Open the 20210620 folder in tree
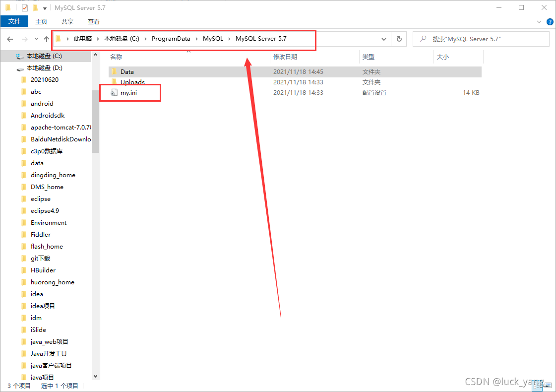 pyautogui.click(x=45, y=80)
